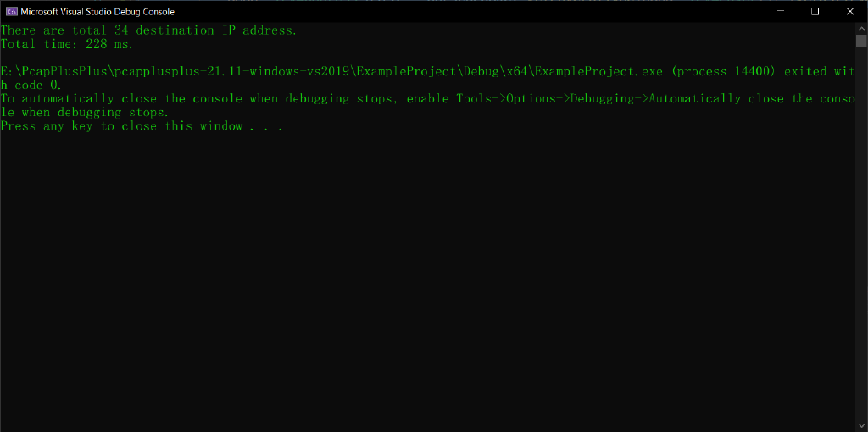The image size is (868, 432).
Task: Click the console app icon in title bar
Action: pos(11,11)
